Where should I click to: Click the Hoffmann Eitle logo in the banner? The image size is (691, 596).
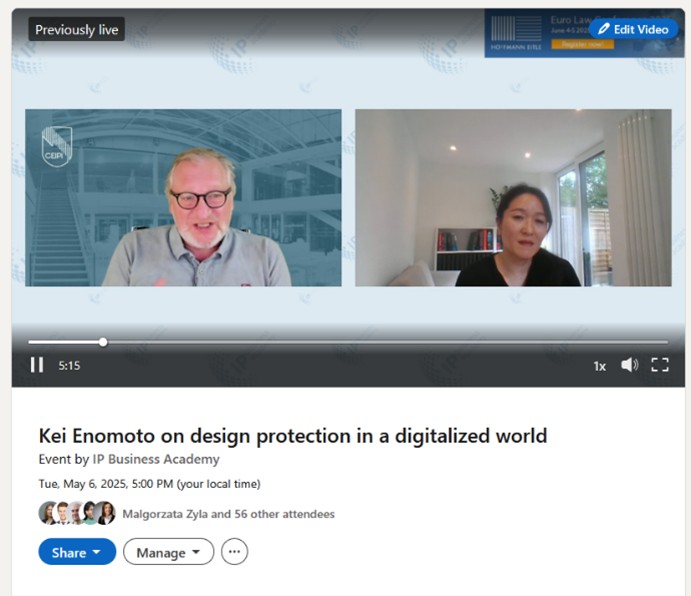515,32
